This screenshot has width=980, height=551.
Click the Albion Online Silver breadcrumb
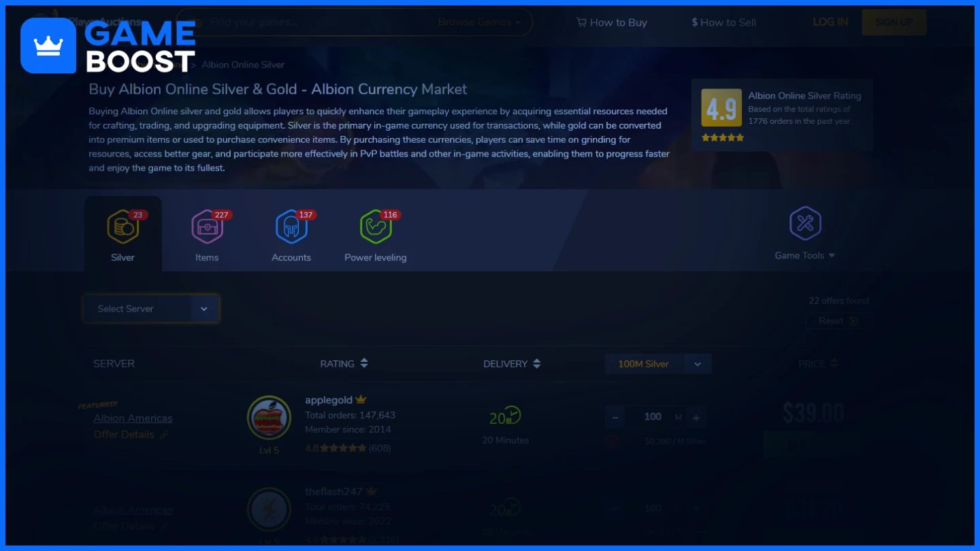coord(243,65)
